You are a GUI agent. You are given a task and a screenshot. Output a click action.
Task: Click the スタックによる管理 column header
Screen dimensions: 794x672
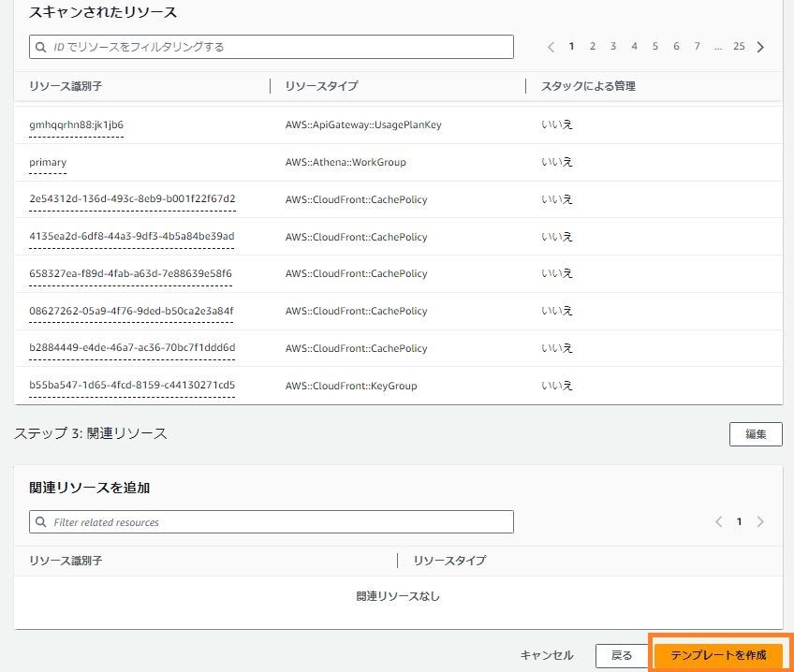click(x=588, y=86)
